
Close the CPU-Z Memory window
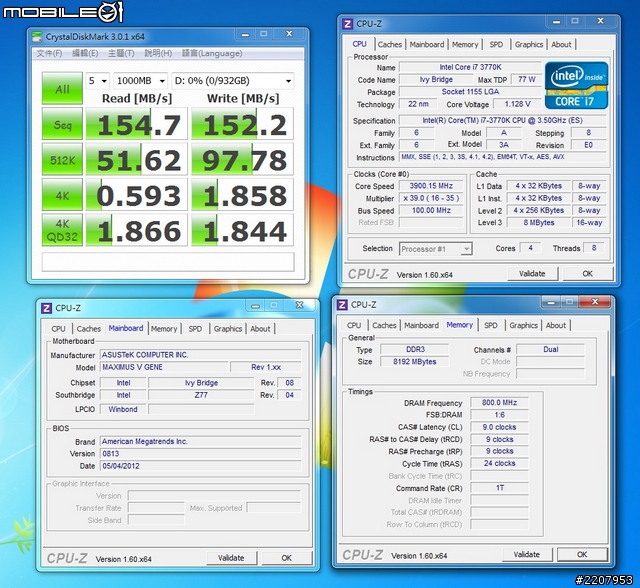point(595,302)
